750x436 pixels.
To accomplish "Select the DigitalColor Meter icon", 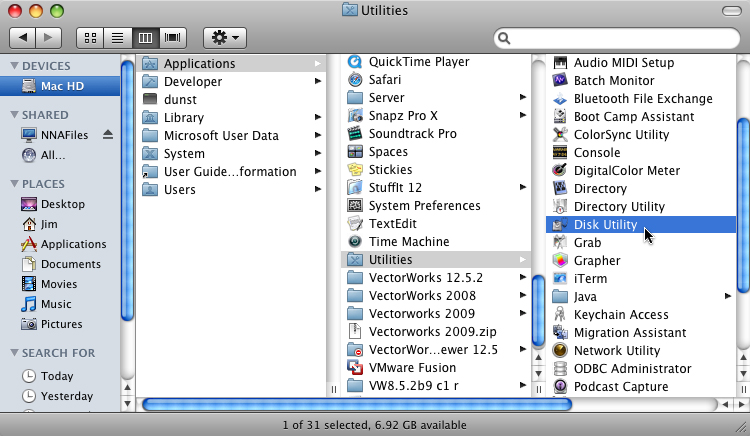I will (x=560, y=171).
